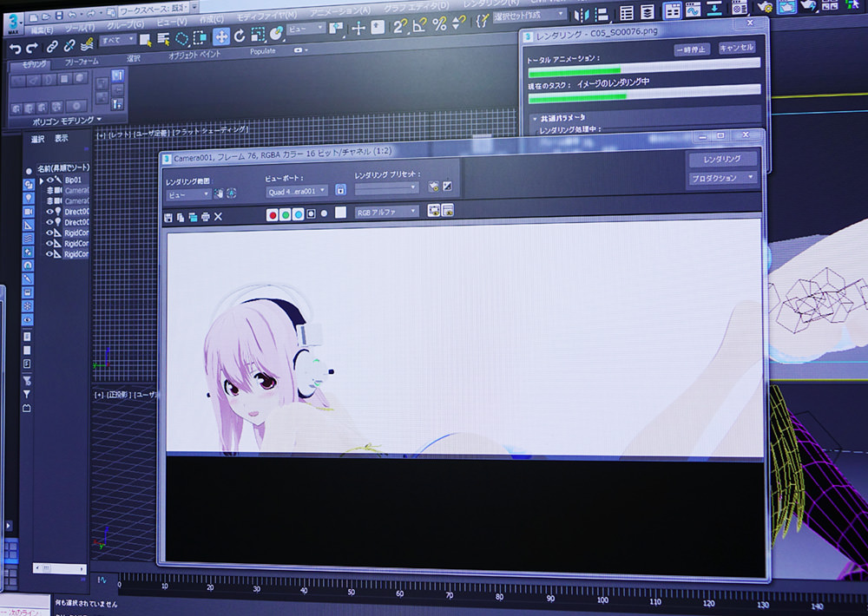This screenshot has height=616, width=868.
Task: Click the white color swatch in render window
Action: pyautogui.click(x=340, y=213)
